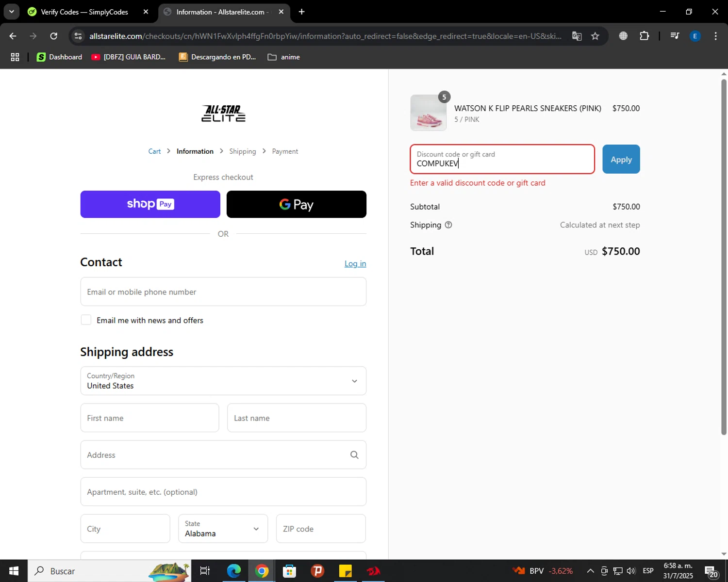728x582 pixels.
Task: Focus the Apartment, suite field
Action: 223,491
